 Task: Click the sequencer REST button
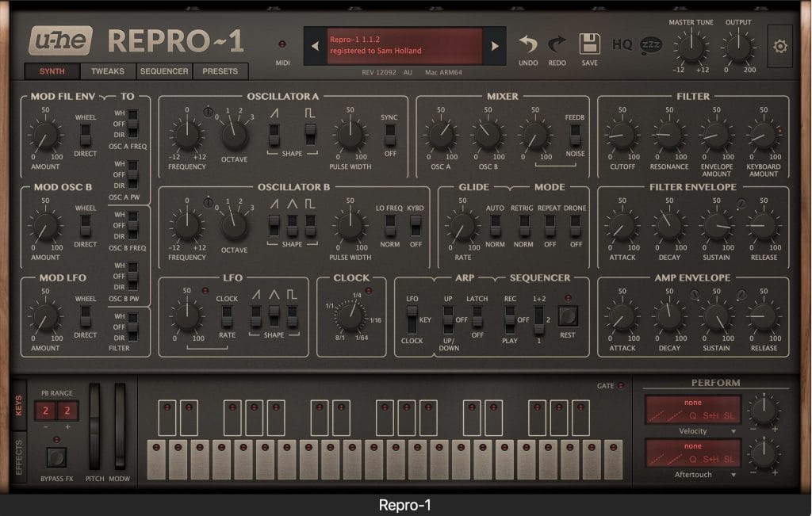568,315
